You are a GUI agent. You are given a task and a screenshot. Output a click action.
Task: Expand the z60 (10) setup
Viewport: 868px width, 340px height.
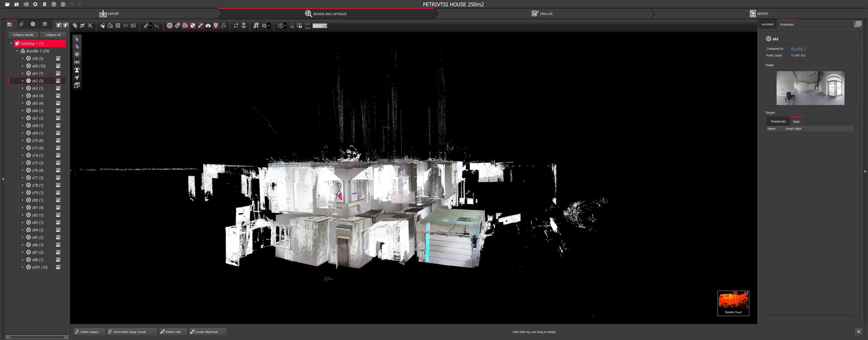[x=23, y=66]
